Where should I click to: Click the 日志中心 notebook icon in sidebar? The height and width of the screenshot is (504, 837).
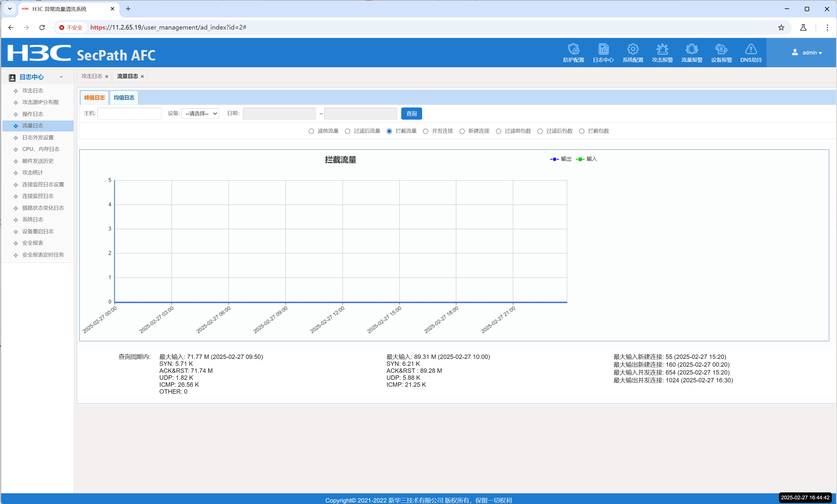[x=12, y=77]
